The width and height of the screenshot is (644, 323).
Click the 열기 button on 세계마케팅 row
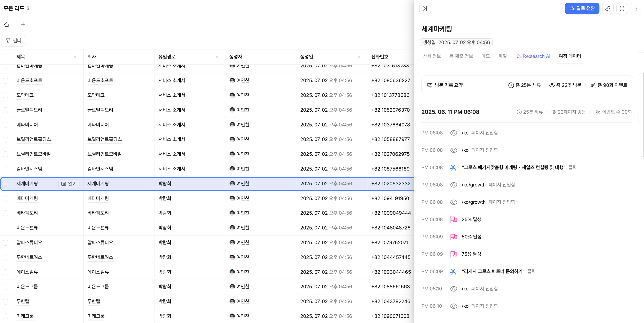(69, 184)
